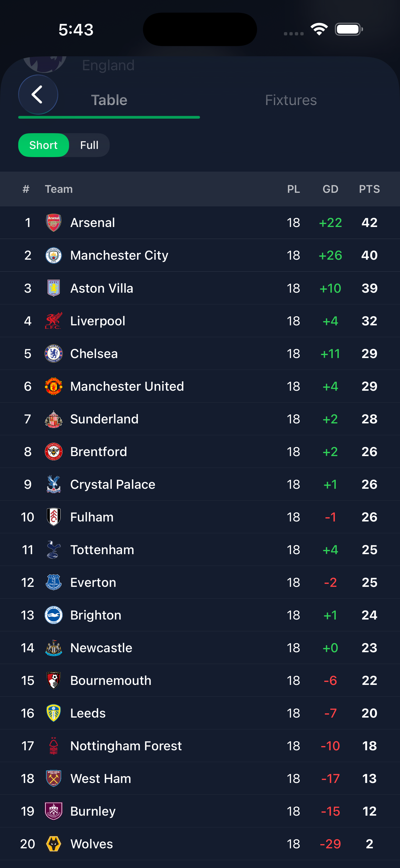This screenshot has width=400, height=868.
Task: Select the Table tab
Action: [108, 100]
